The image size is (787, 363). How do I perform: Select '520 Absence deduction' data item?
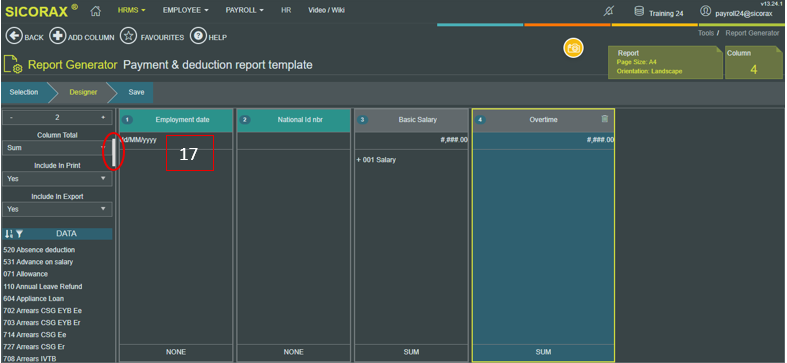[x=39, y=250]
